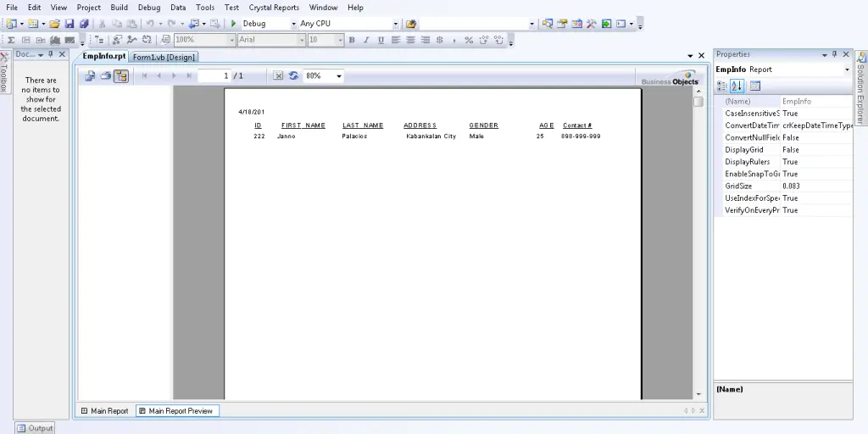Screen dimensions: 868x434
Task: Open the Crystal Reports menu
Action: (273, 8)
